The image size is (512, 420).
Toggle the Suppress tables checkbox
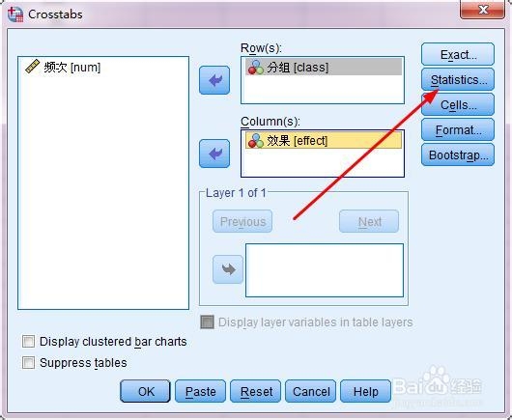click(28, 363)
